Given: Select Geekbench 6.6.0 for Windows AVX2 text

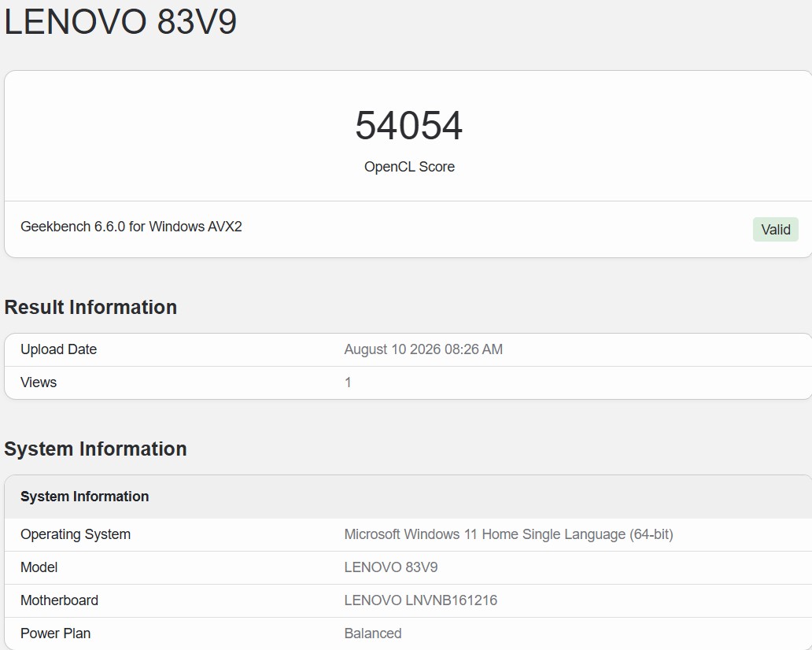Looking at the screenshot, I should tap(131, 227).
